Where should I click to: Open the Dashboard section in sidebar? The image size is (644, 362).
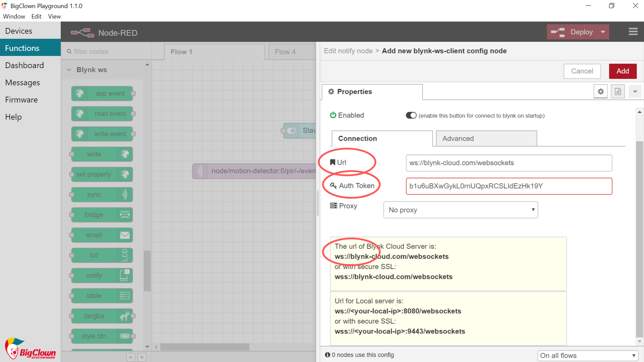(30, 65)
